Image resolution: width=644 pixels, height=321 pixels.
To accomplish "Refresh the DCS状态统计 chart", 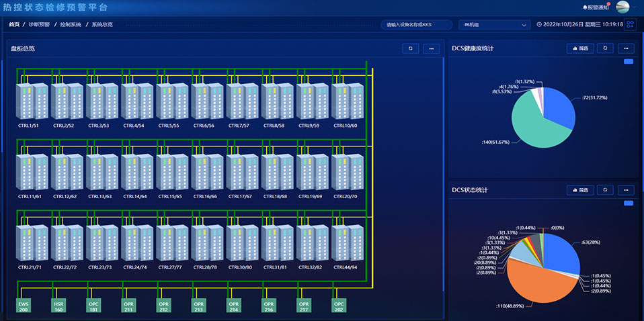I will click(x=605, y=190).
